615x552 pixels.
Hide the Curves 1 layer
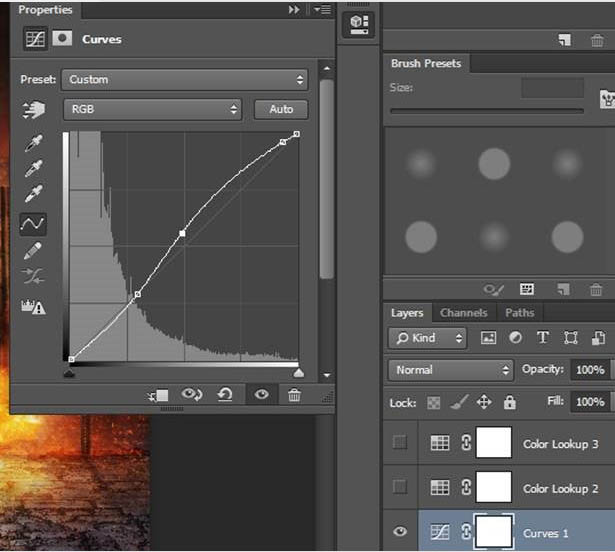click(x=400, y=531)
